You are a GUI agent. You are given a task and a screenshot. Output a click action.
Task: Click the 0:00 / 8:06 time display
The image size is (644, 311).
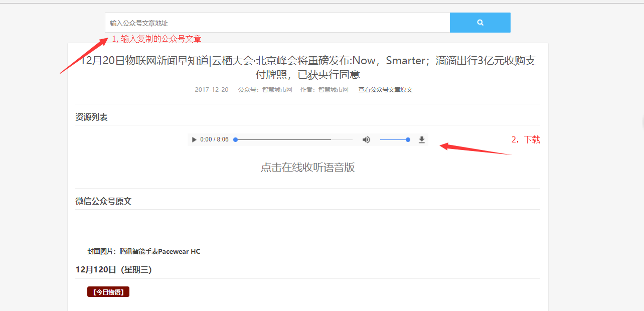(214, 139)
